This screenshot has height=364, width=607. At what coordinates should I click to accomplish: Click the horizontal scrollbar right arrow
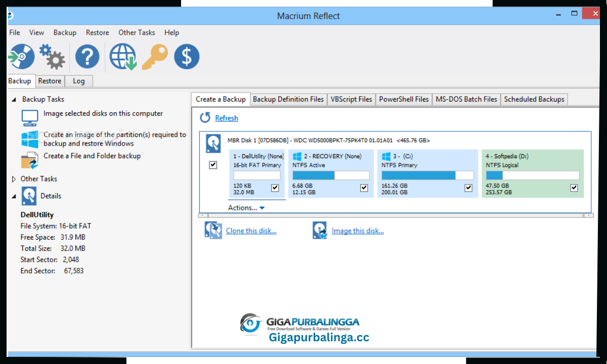pyautogui.click(x=588, y=215)
